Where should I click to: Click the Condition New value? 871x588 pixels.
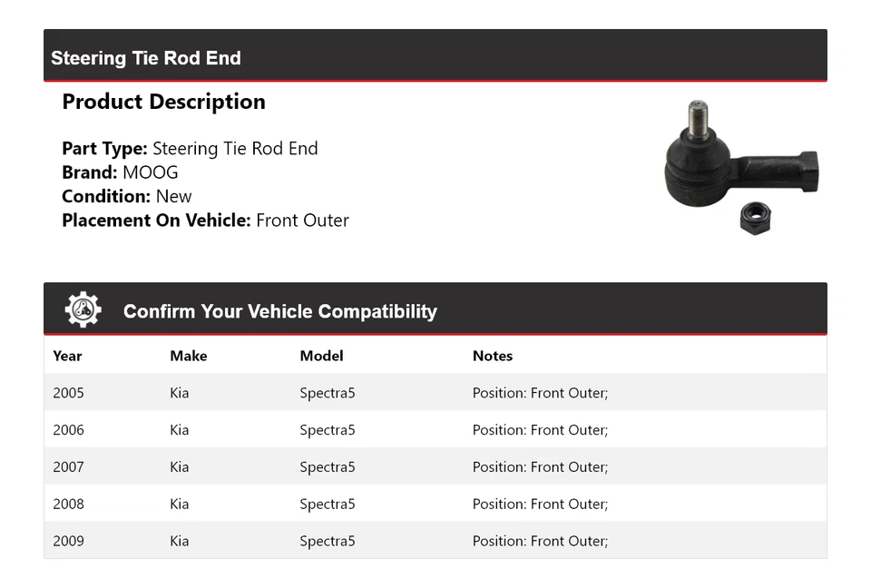click(x=173, y=196)
